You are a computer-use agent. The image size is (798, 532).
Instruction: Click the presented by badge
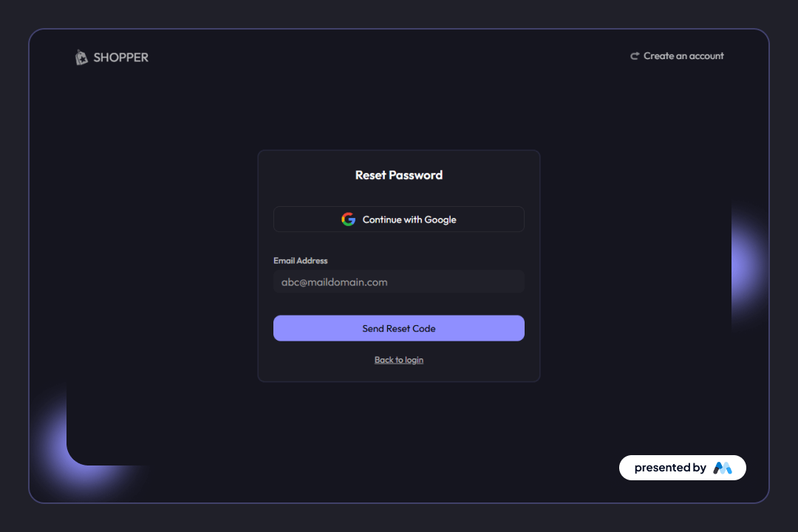click(682, 467)
